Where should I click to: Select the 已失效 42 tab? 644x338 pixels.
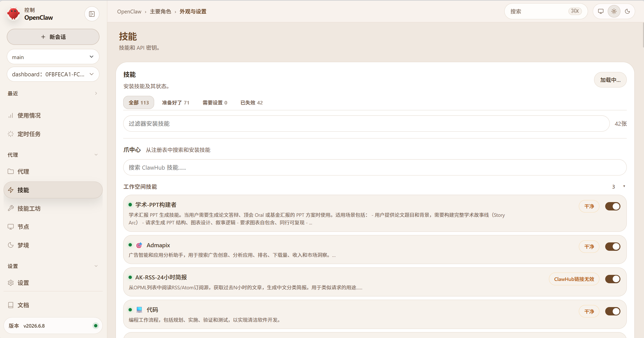tap(252, 103)
